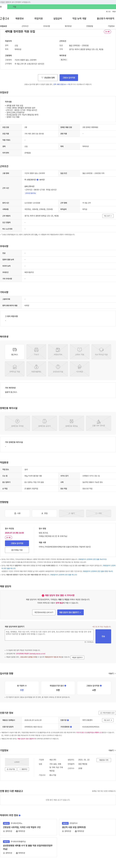Viewport: 116px width, 868px height.
Task: Click info icon beside 인증기관
Action: point(68,720)
